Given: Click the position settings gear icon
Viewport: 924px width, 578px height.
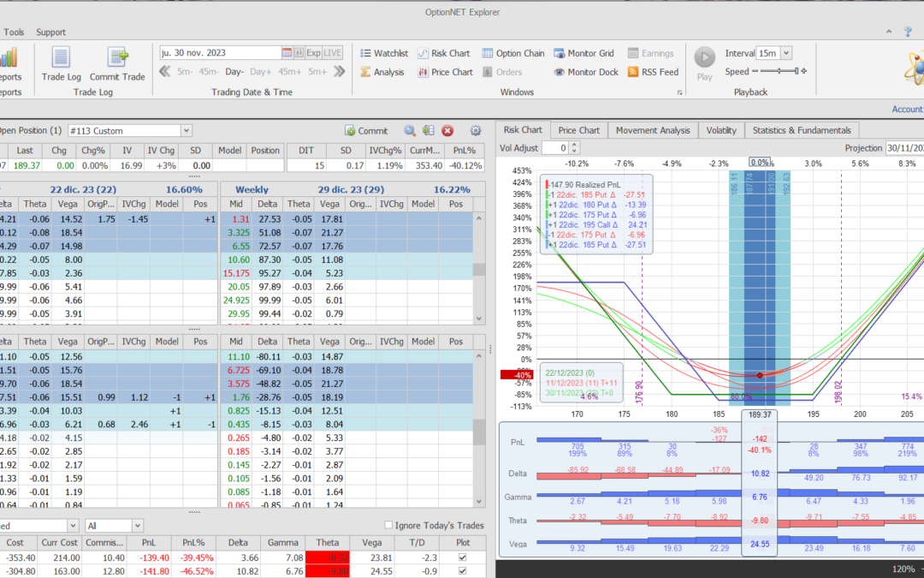Looking at the screenshot, I should click(476, 131).
